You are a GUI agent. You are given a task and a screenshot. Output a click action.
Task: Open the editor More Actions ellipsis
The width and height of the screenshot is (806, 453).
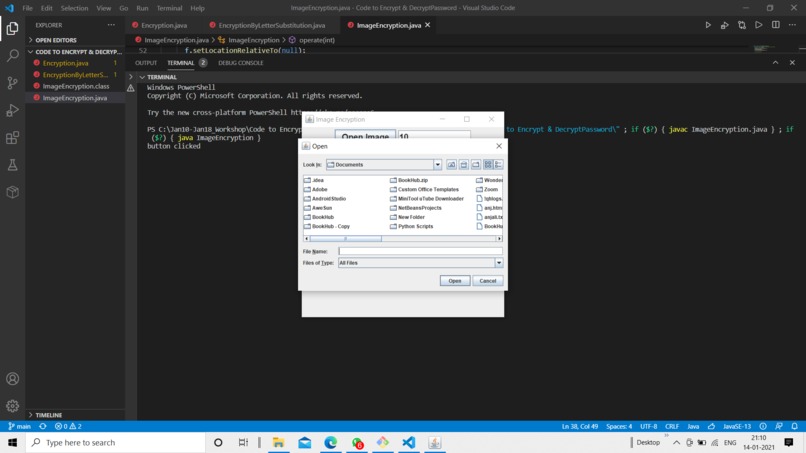click(x=793, y=25)
